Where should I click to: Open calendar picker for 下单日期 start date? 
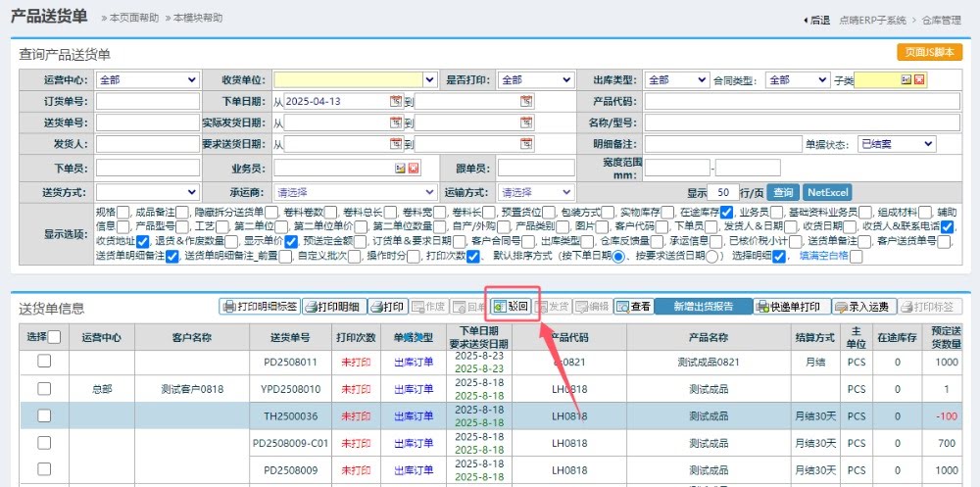396,101
